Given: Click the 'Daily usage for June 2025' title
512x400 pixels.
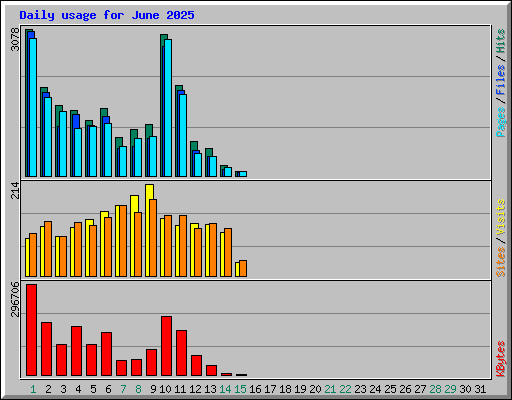Looking at the screenshot, I should 107,15.
